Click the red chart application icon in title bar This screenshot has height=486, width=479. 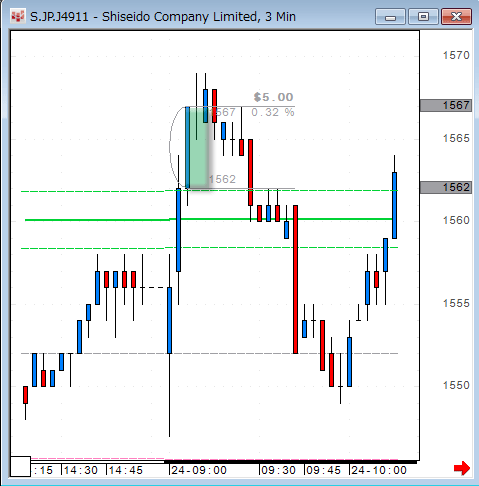point(17,16)
